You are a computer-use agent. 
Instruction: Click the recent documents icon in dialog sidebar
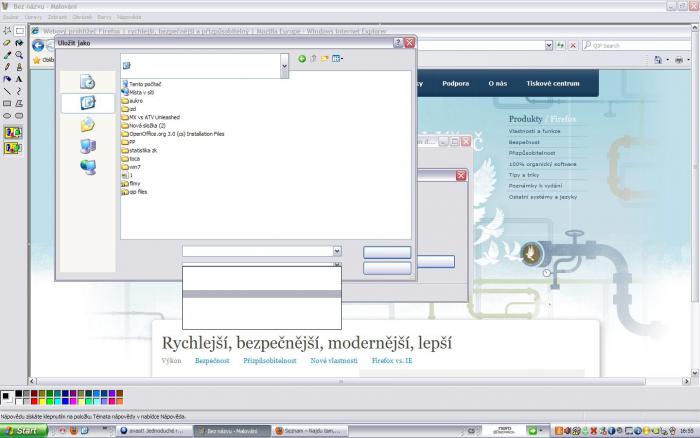point(88,82)
